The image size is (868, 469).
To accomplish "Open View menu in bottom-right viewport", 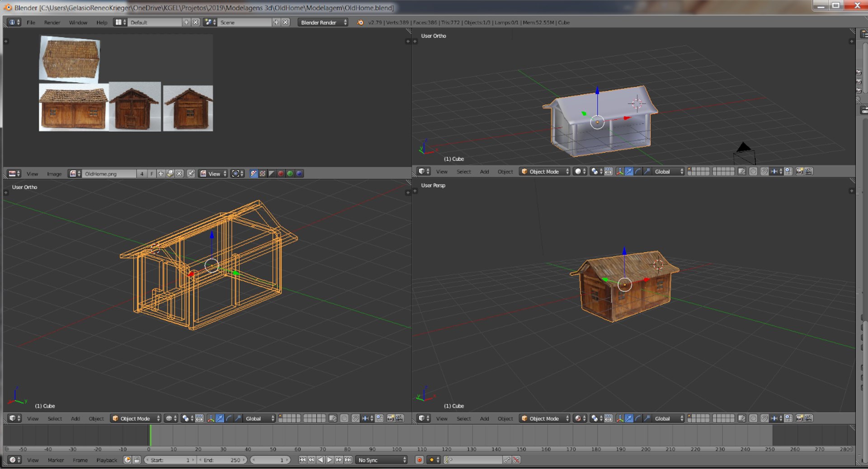I will point(442,419).
